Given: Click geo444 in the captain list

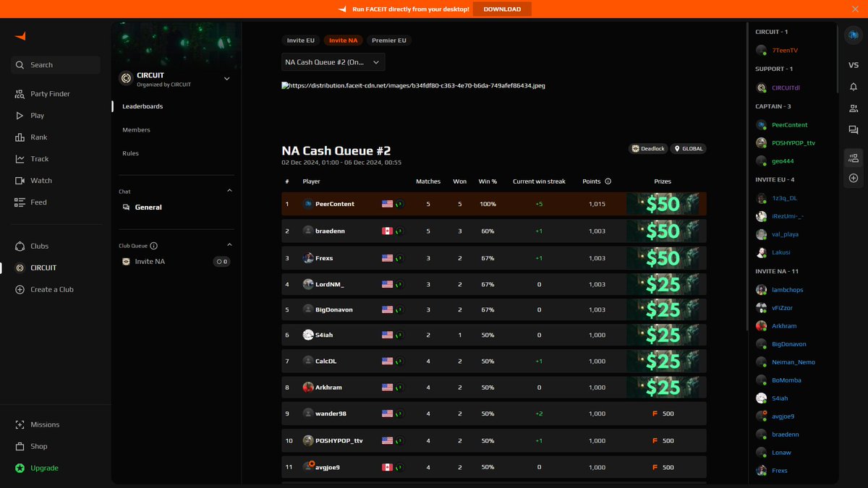Looking at the screenshot, I should point(783,161).
